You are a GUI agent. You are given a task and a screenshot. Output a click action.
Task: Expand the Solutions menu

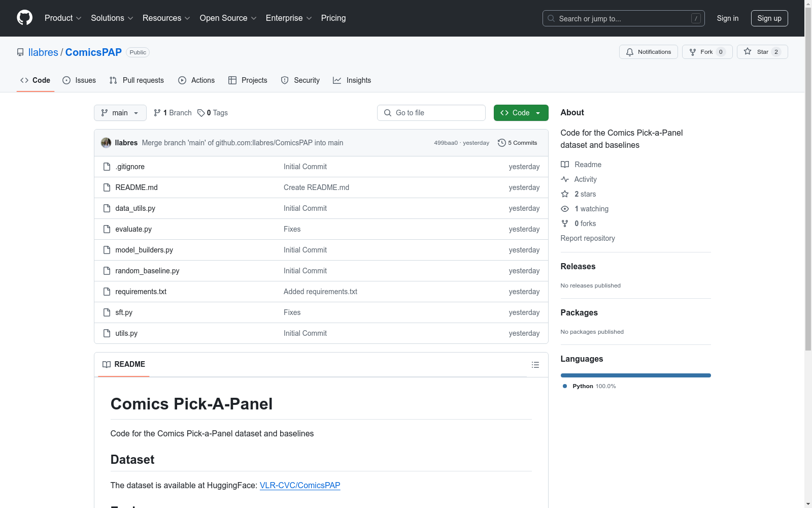112,18
